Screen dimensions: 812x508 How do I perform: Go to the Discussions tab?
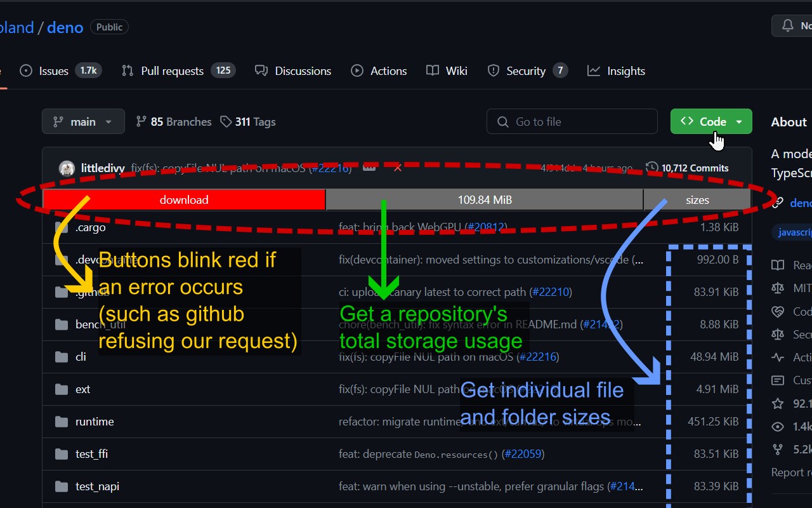293,70
